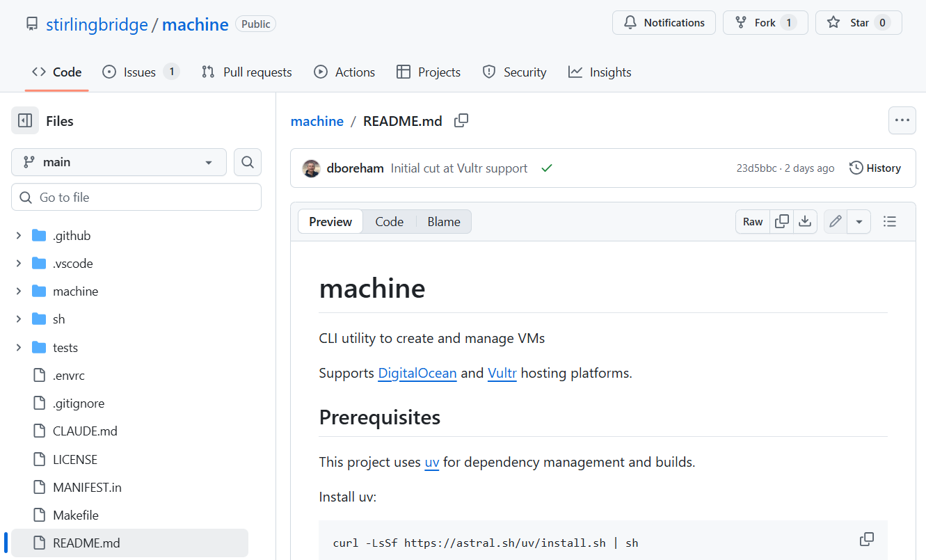Copy raw file contents icon
This screenshot has height=560, width=926.
click(782, 222)
